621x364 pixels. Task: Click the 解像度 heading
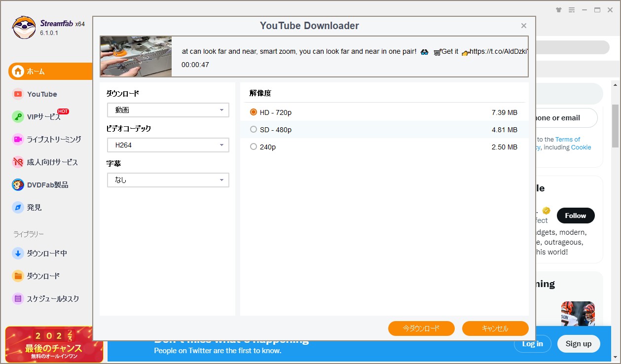tap(260, 93)
